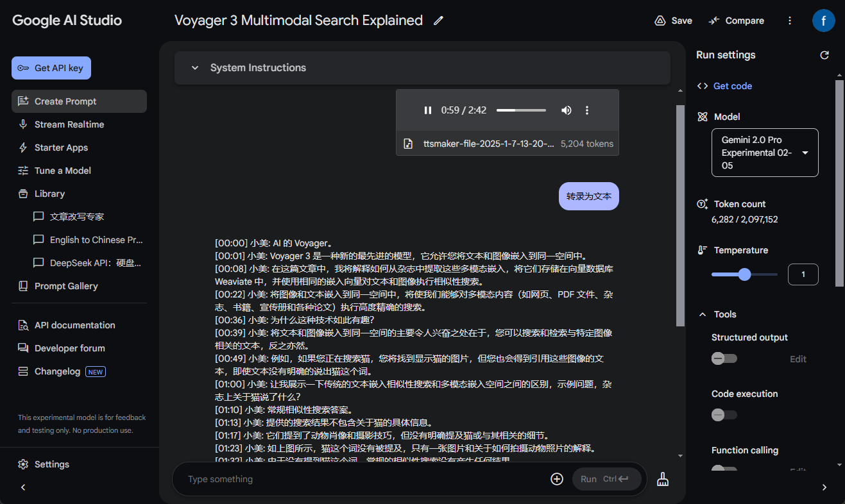The image size is (845, 504).
Task: Click the Get API key button
Action: click(x=51, y=68)
